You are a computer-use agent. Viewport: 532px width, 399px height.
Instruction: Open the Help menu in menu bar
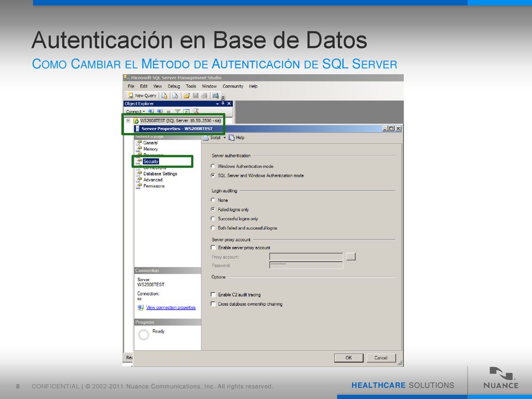click(253, 86)
